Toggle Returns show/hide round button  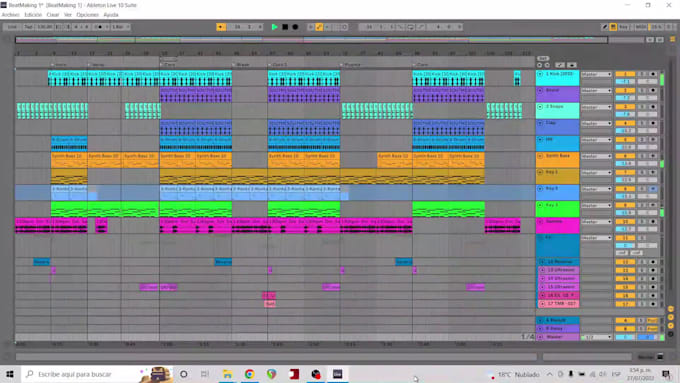(670, 317)
